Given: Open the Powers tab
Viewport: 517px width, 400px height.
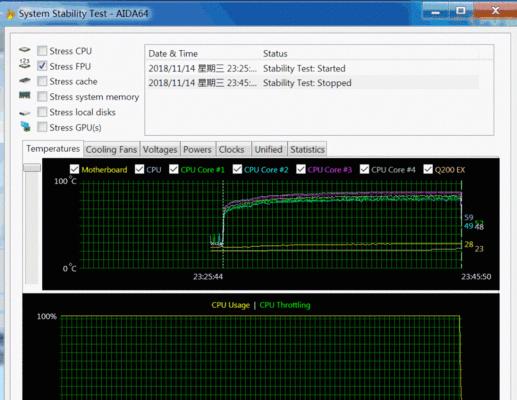Looking at the screenshot, I should click(197, 149).
